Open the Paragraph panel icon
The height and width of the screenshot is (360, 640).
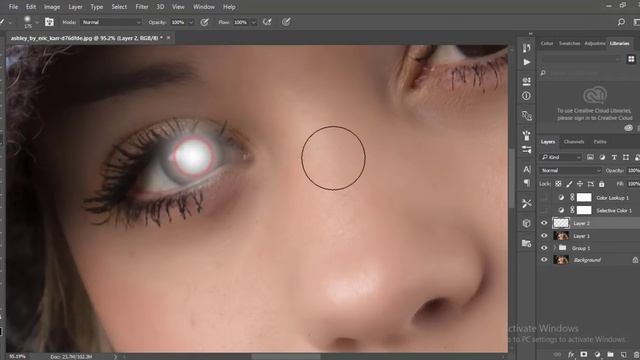click(x=527, y=183)
